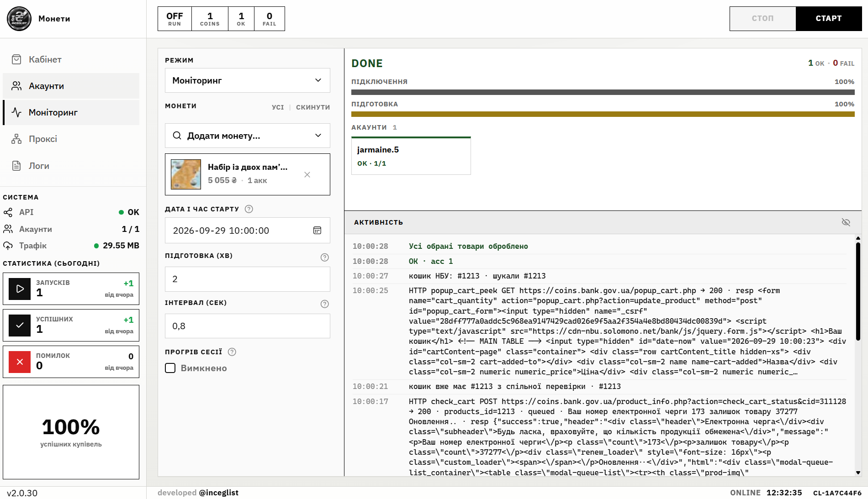
Task: Click the Успішних checkmark icon
Action: [20, 325]
